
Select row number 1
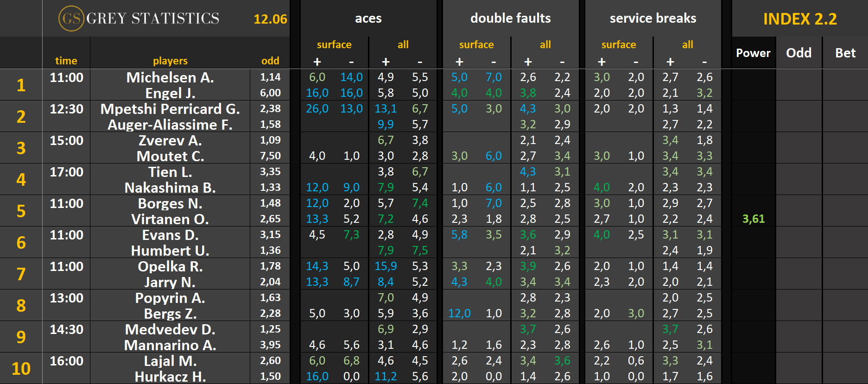pyautogui.click(x=21, y=85)
